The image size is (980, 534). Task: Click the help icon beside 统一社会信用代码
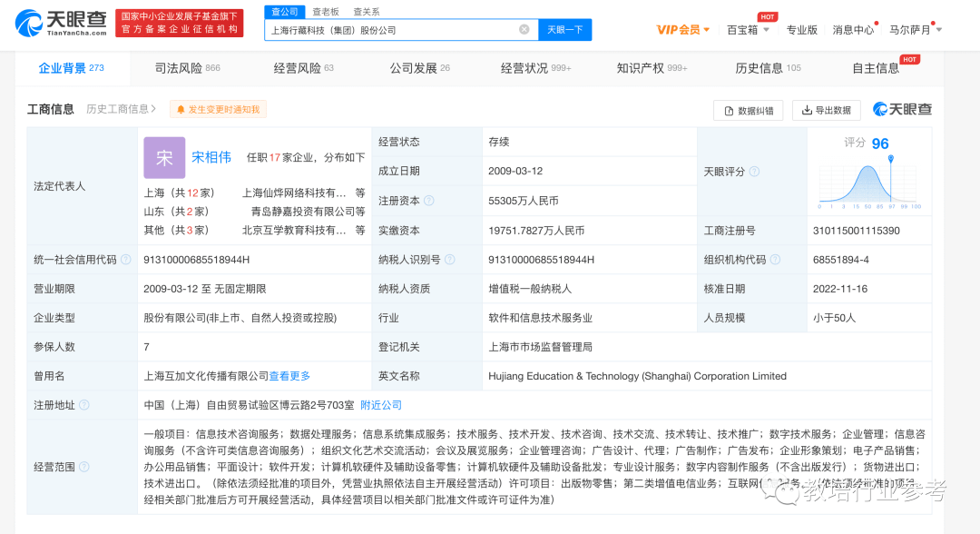coord(125,260)
